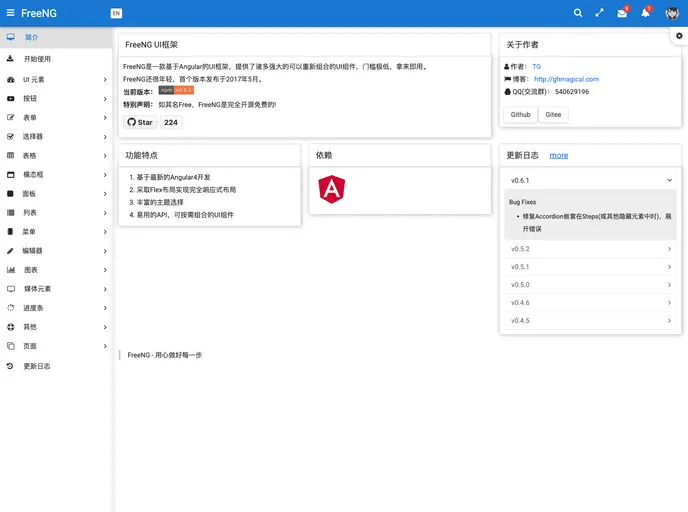Click 选择器 checkbox icon
The height and width of the screenshot is (512, 688).
tap(11, 136)
